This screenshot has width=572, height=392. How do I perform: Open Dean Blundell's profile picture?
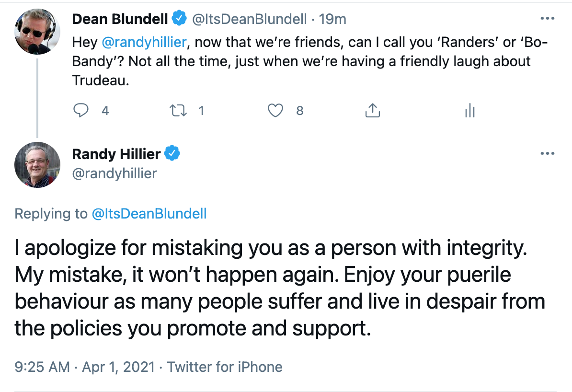click(x=37, y=32)
